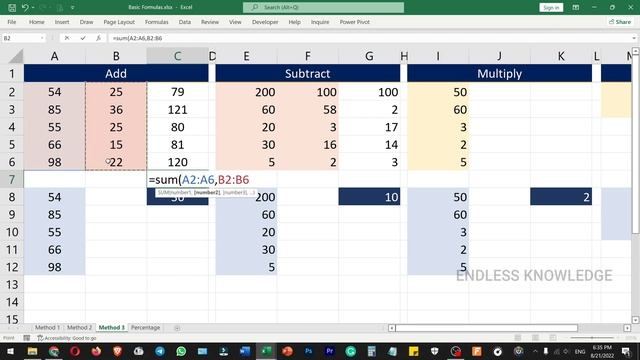Viewport: 640px width, 360px height.
Task: Switch to Page Layout view icon
Action: click(535, 338)
